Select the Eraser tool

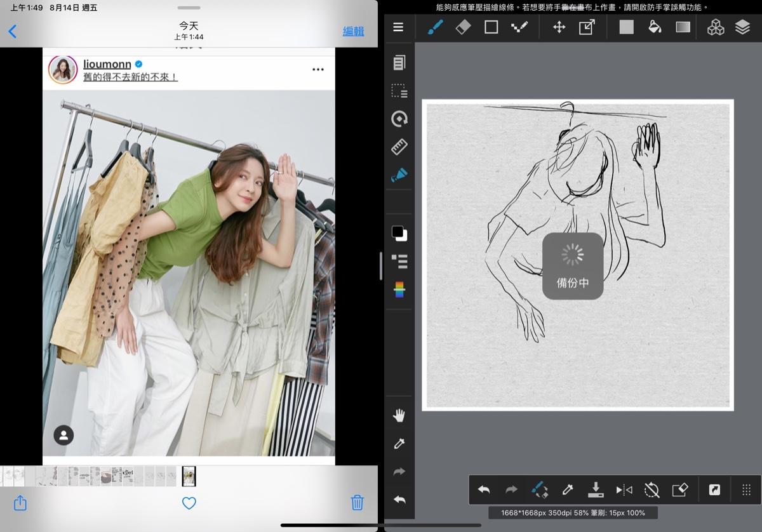point(463,27)
